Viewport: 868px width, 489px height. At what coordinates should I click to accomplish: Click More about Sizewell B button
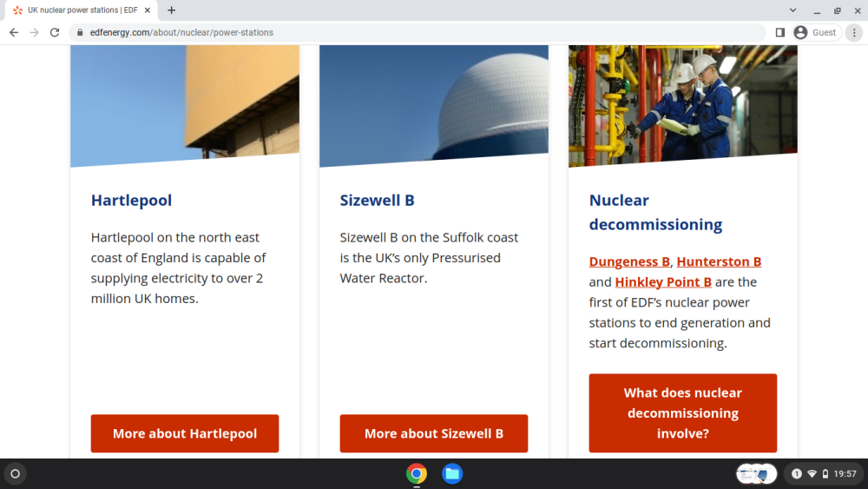tap(434, 433)
